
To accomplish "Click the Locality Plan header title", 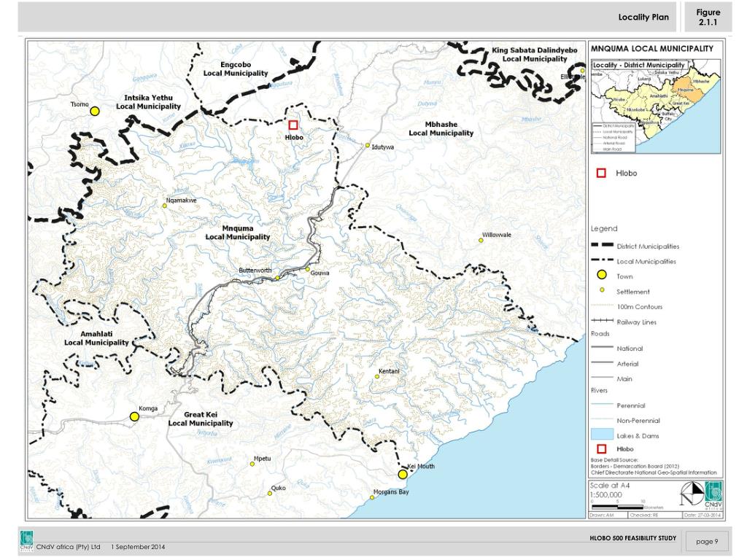I will click(643, 17).
